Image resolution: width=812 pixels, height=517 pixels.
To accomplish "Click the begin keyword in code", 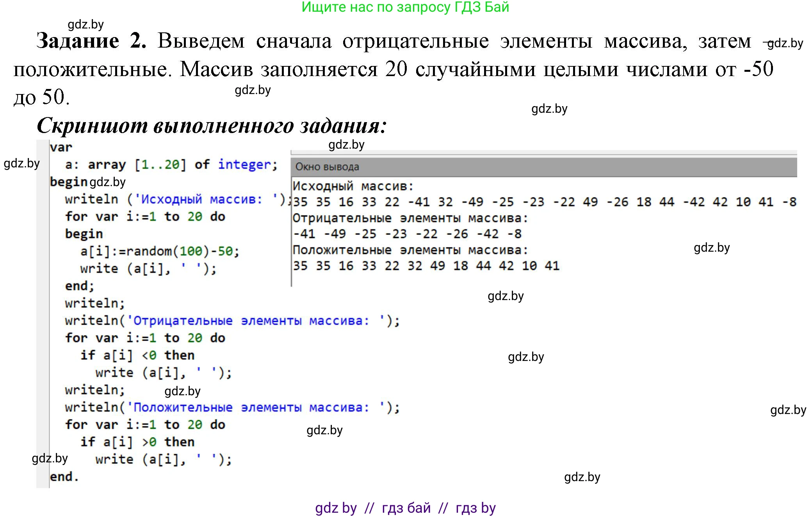I will [68, 181].
